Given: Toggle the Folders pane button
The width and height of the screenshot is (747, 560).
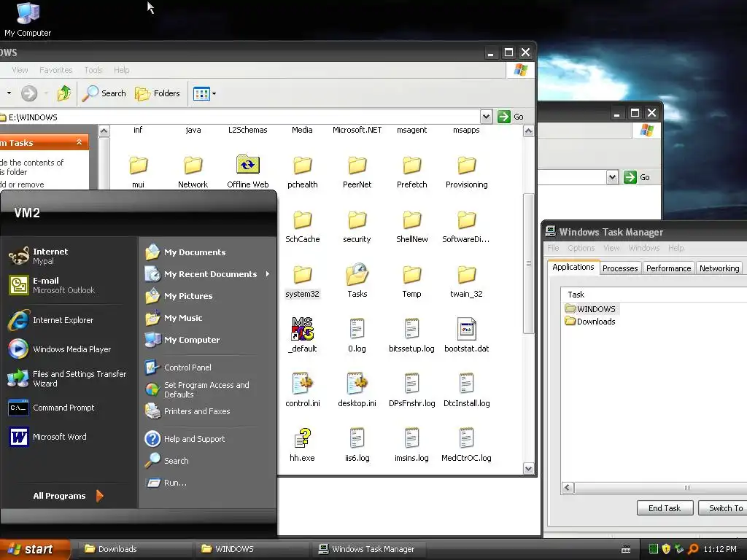Looking at the screenshot, I should (158, 93).
